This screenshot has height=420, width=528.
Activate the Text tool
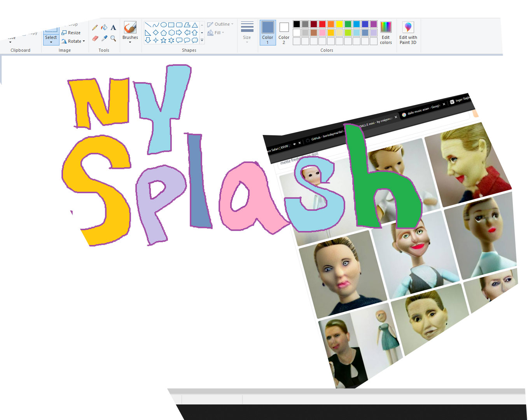click(113, 28)
